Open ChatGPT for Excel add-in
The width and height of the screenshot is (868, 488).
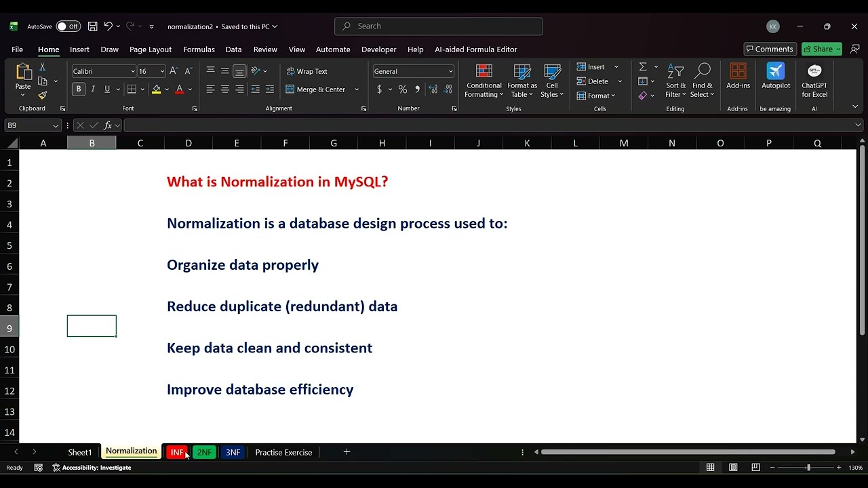tap(814, 81)
